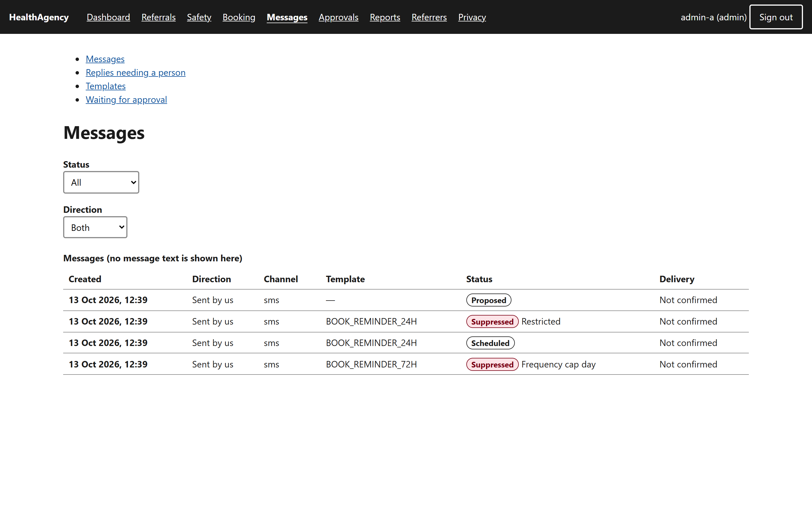812x508 pixels.
Task: Follow the Messages sub-navigation link
Action: pos(105,59)
